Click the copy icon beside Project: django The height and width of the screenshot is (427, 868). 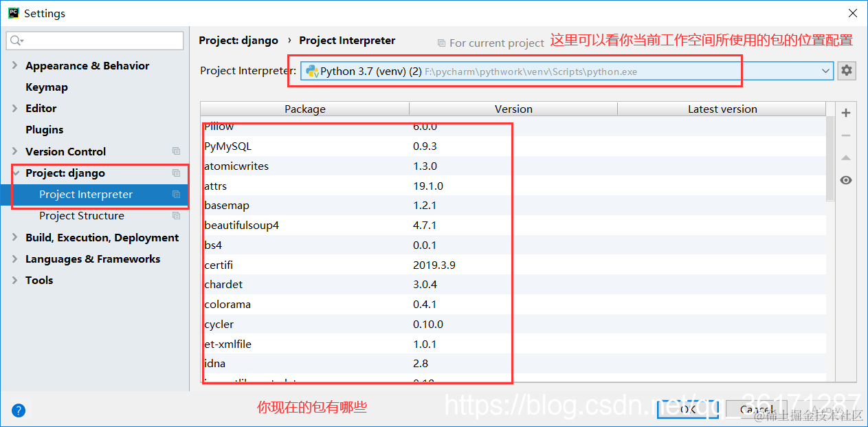tap(177, 173)
